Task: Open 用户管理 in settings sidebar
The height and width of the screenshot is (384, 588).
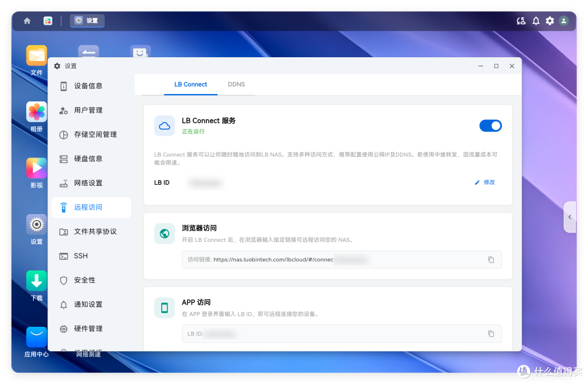Action: pos(91,110)
